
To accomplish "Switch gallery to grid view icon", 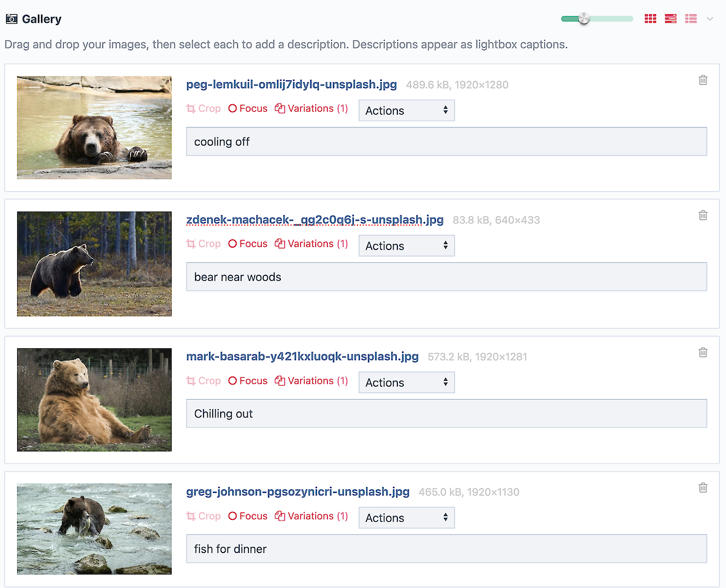I will 650,18.
